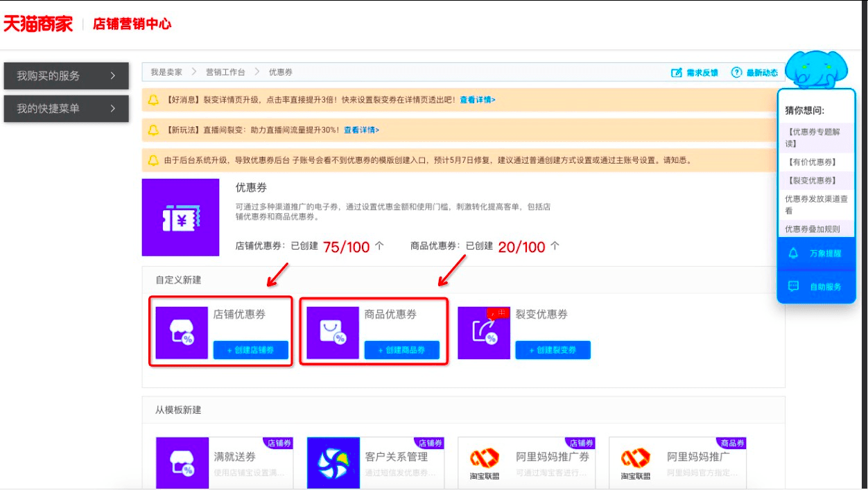Click bell icon on 好消息 notice
This screenshot has height=490, width=868.
153,100
